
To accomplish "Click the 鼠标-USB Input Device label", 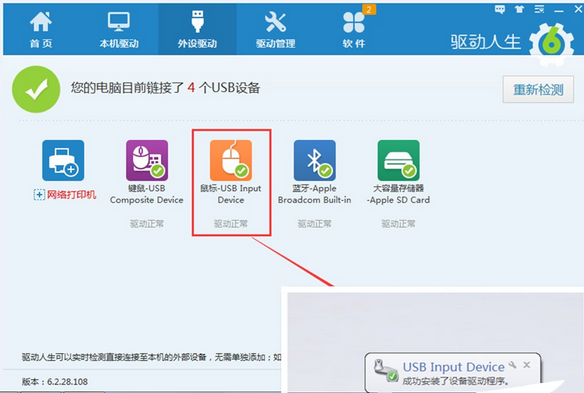I will tap(231, 194).
